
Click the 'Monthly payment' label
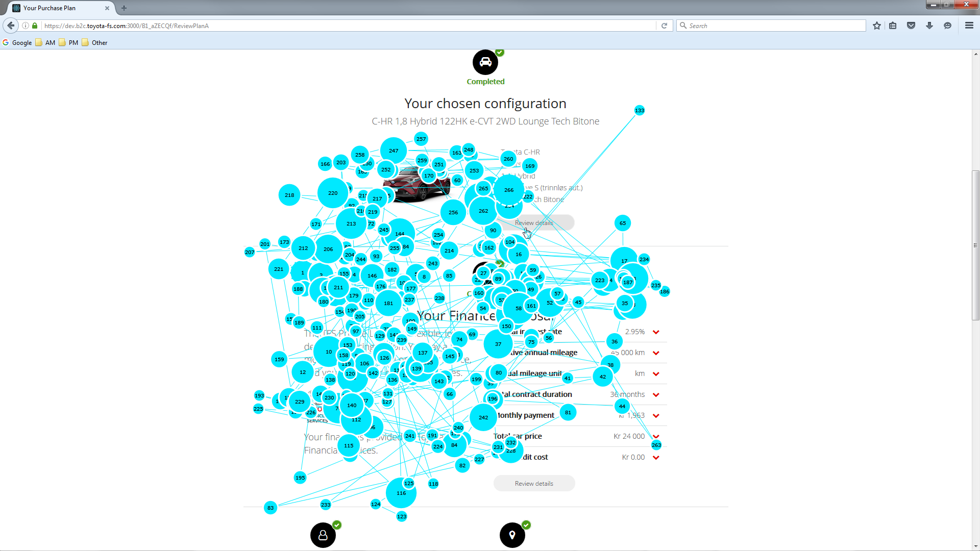524,415
